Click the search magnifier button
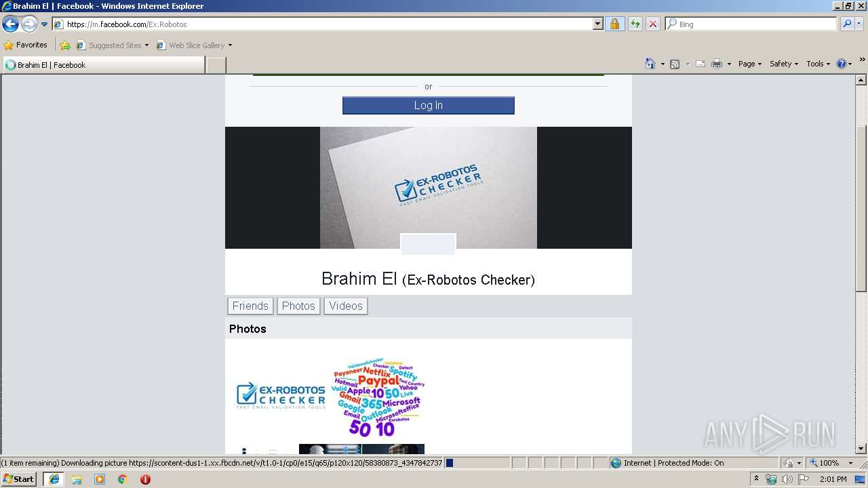This screenshot has width=868, height=488. click(846, 24)
